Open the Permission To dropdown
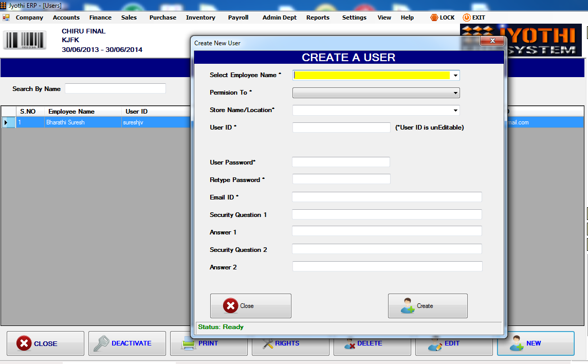The height and width of the screenshot is (364, 588). pos(455,93)
